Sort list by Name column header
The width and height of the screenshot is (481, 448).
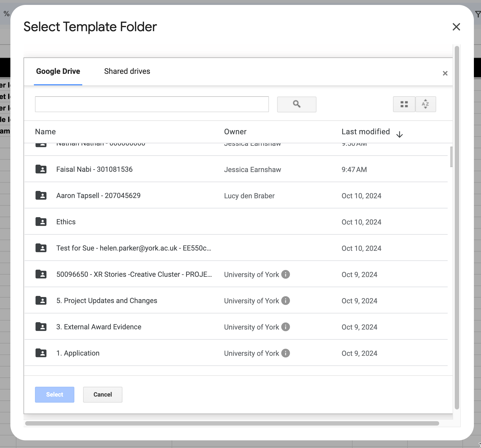point(45,132)
